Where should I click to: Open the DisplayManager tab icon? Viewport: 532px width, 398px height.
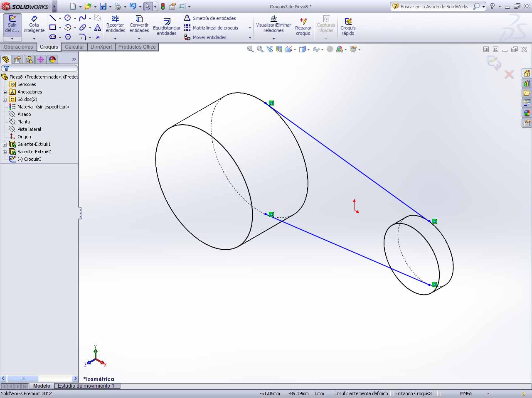(x=52, y=59)
